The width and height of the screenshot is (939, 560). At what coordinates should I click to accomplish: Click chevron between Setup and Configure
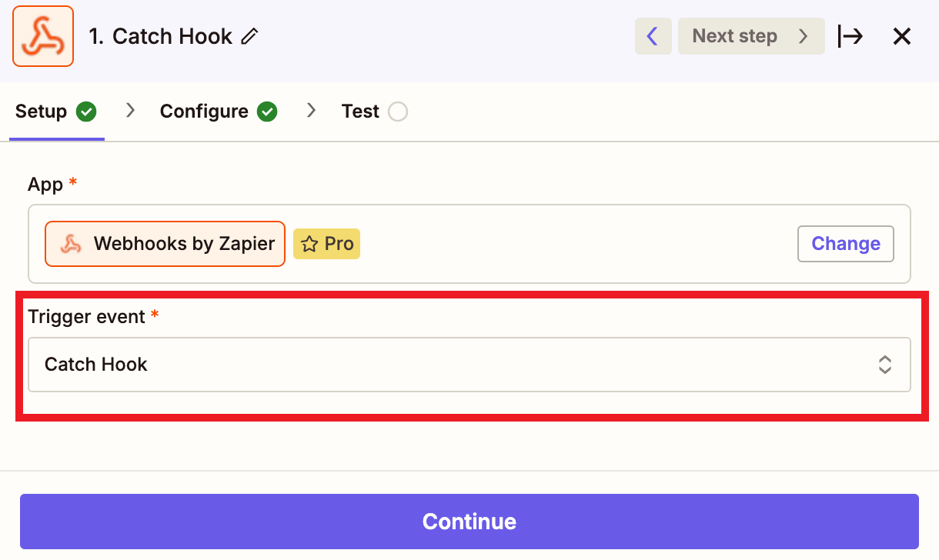(x=131, y=111)
